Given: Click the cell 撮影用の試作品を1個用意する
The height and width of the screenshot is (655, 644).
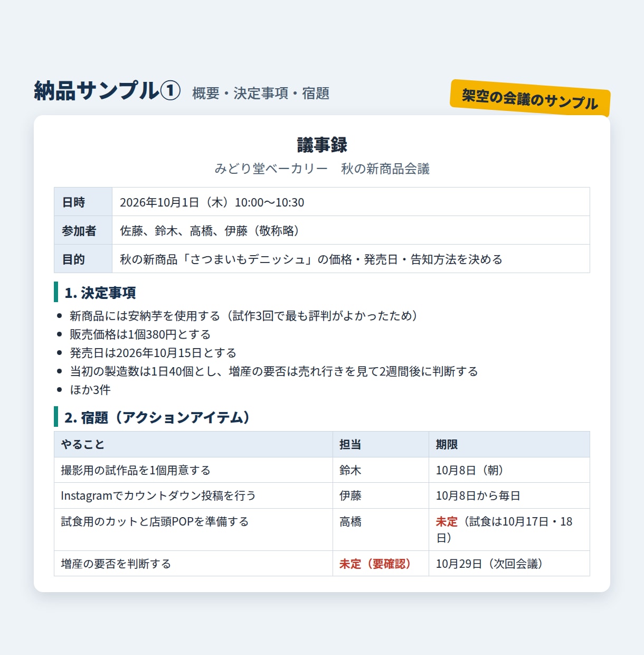Looking at the screenshot, I should (x=193, y=470).
